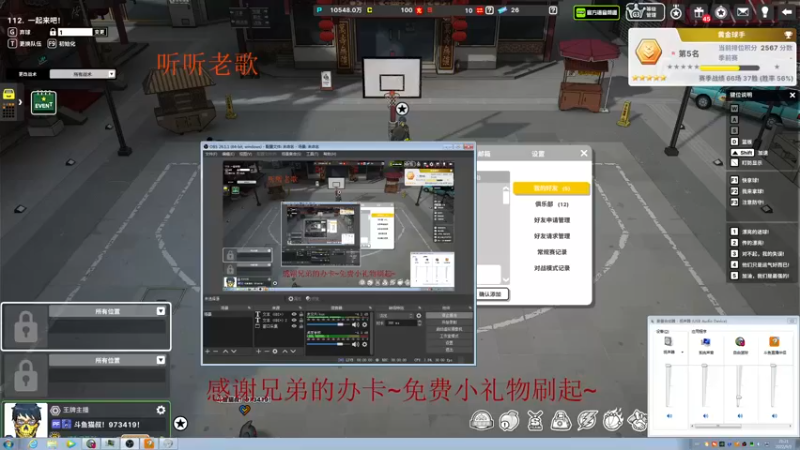Click the lock bag icon in bottom row
The height and width of the screenshot is (450, 800).
pyautogui.click(x=560, y=421)
